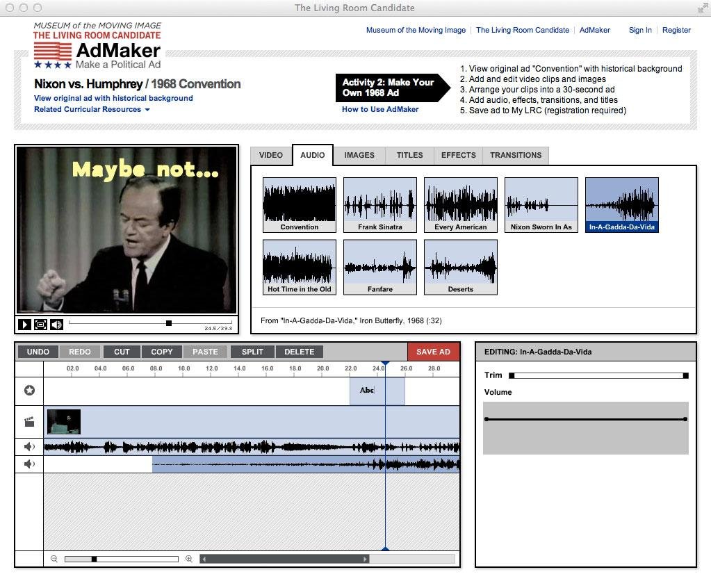Click the zoom-in magnifier under the timeline
711x588 pixels.
[188, 558]
